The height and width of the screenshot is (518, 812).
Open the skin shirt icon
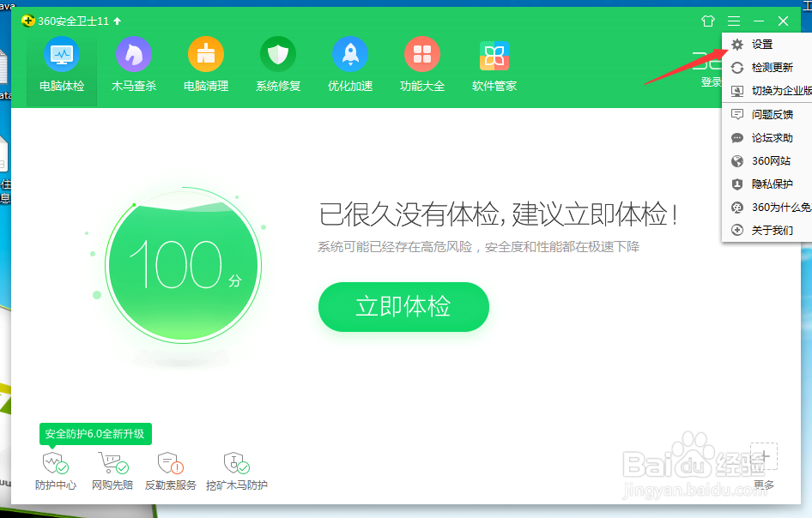coord(708,21)
